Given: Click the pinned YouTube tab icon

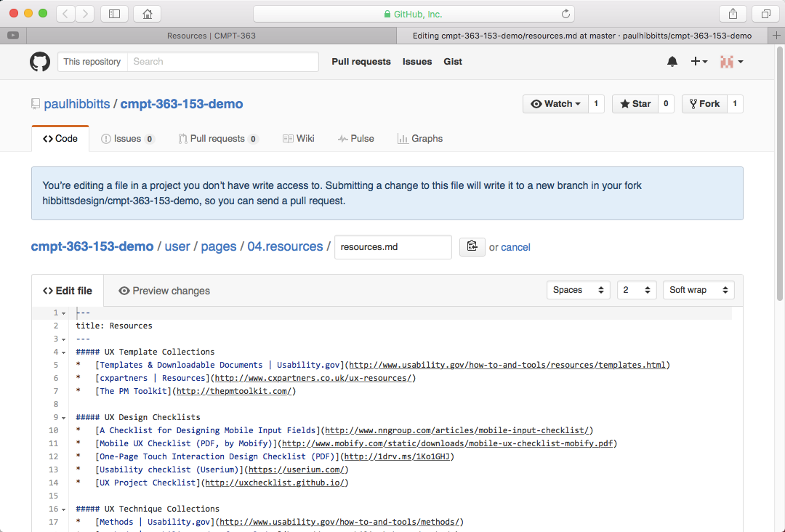Looking at the screenshot, I should click(x=13, y=36).
